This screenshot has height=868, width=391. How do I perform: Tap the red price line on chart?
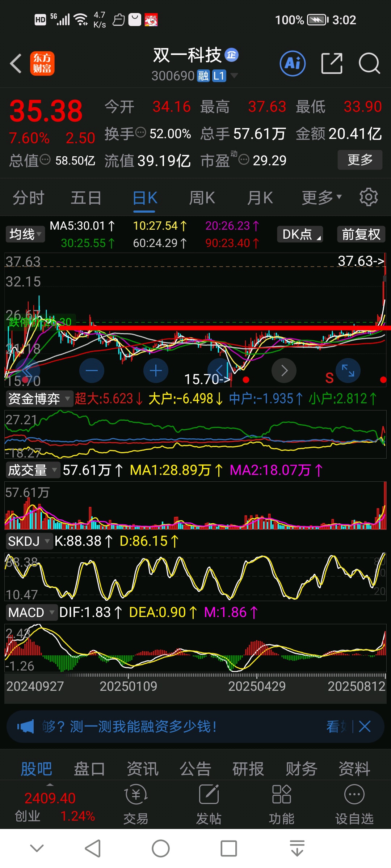click(x=224, y=328)
